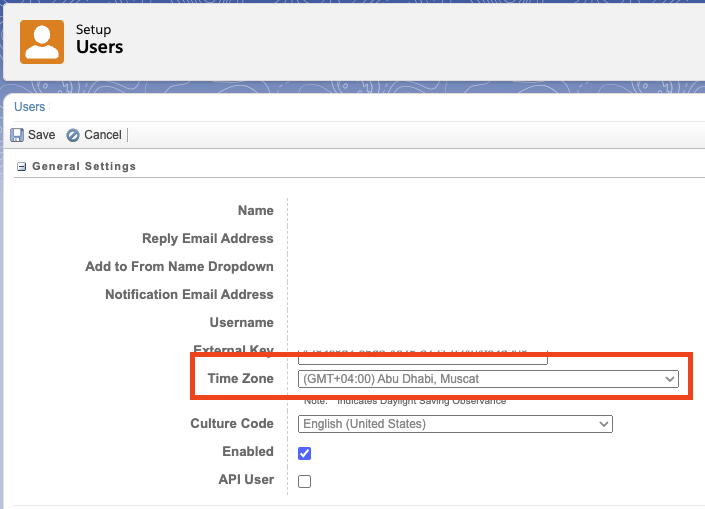
Task: Click the Culture Code field label
Action: click(232, 424)
